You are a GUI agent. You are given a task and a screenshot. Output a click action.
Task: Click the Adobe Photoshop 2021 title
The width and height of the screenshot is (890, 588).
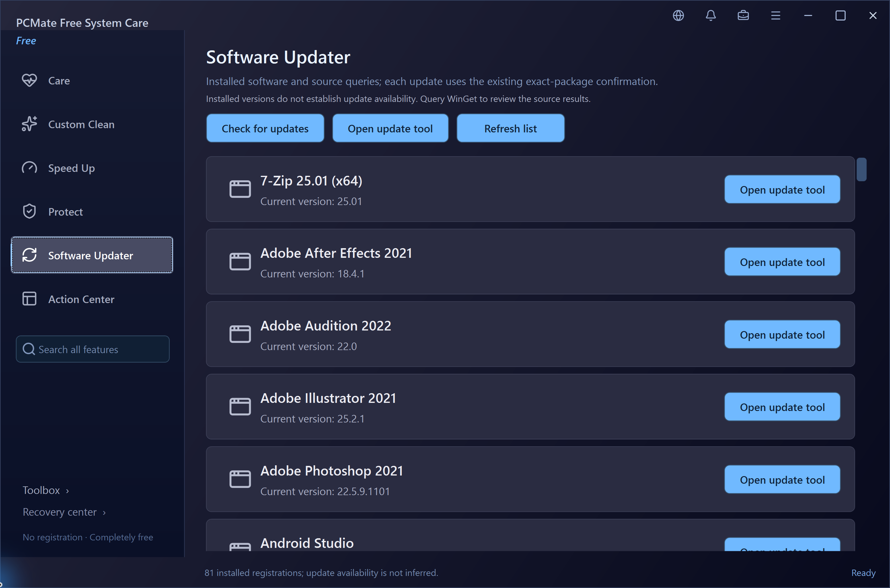tap(332, 471)
